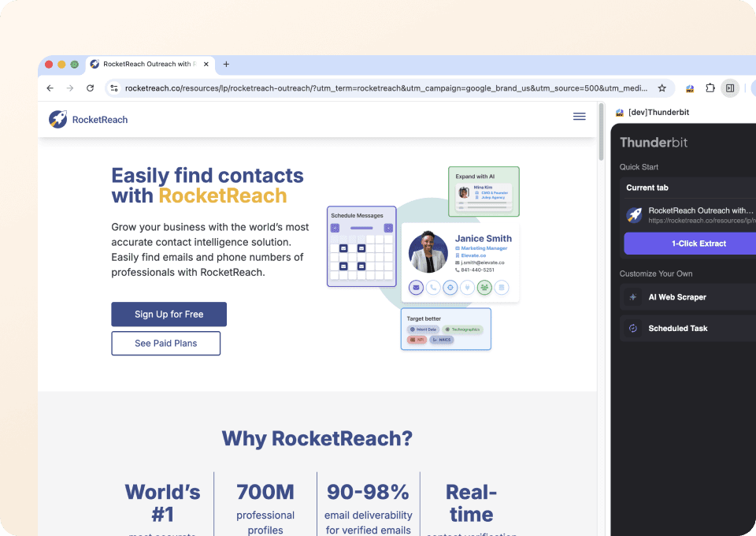Select the list icon on Janice Smith's card
The height and width of the screenshot is (536, 756).
[502, 287]
